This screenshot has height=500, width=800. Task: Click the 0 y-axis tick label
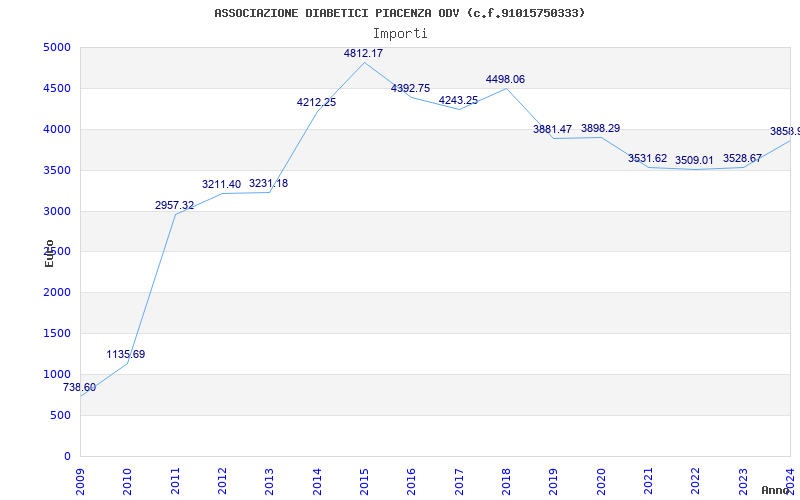tap(67, 456)
